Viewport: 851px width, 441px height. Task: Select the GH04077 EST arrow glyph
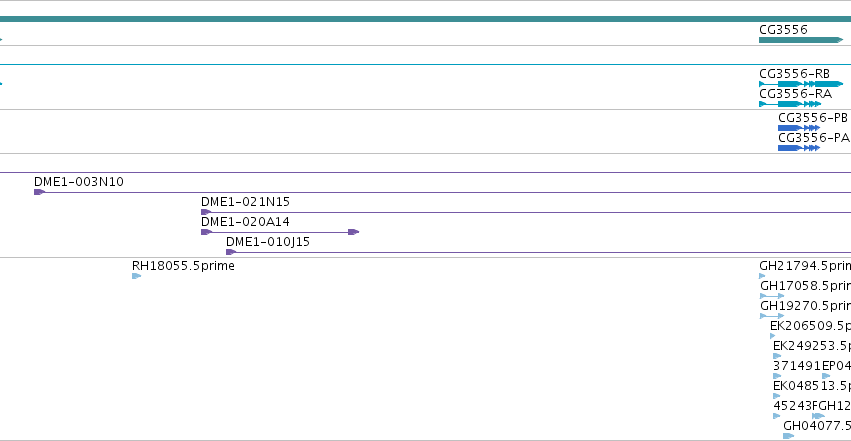pyautogui.click(x=789, y=436)
